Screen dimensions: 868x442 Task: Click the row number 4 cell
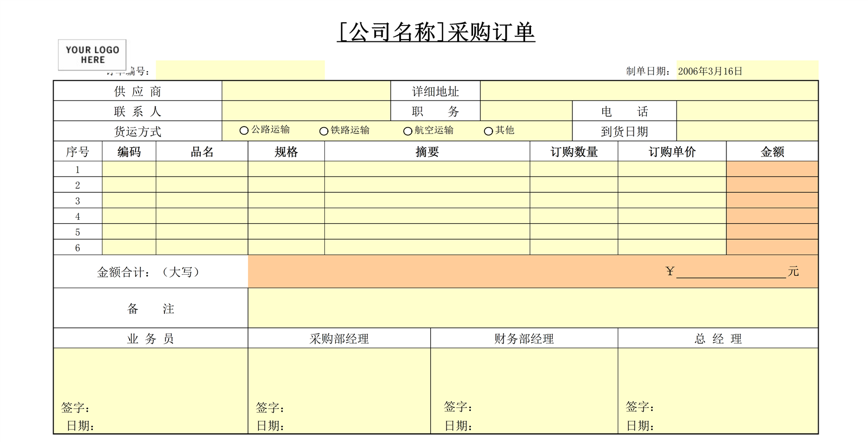pos(78,216)
